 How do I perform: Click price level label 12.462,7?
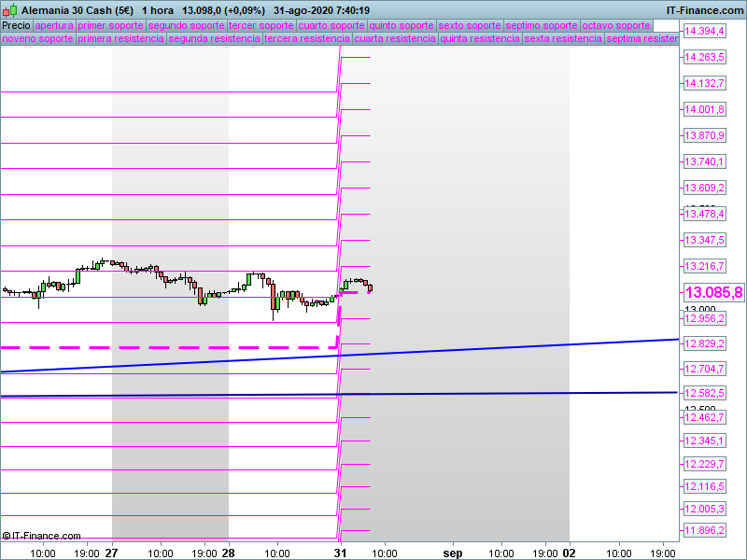705,417
